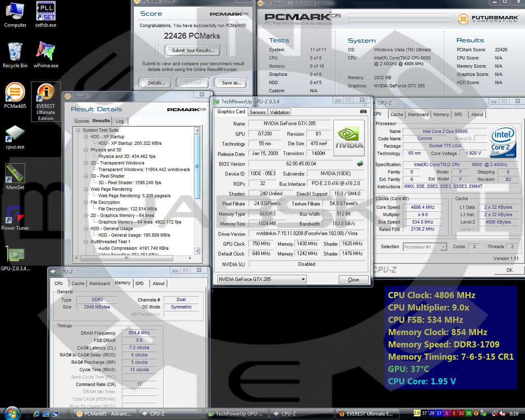Click the yellow 2.0 tray indicator

point(417,413)
